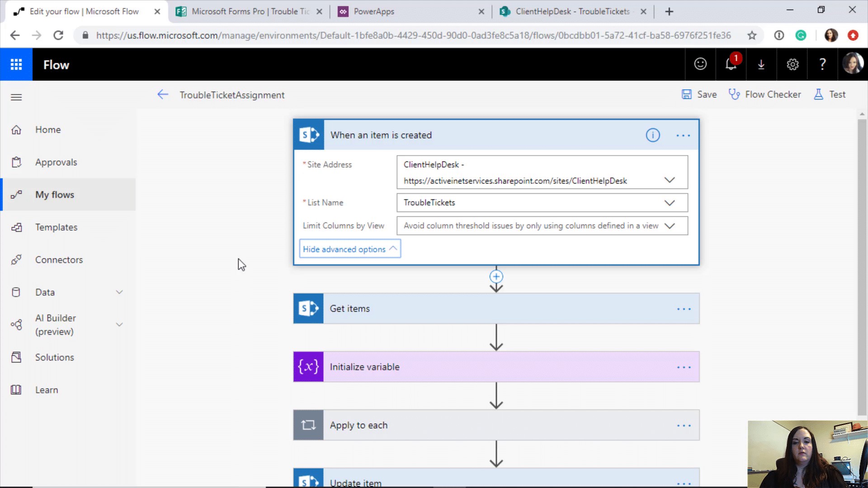Save the flow

[699, 94]
